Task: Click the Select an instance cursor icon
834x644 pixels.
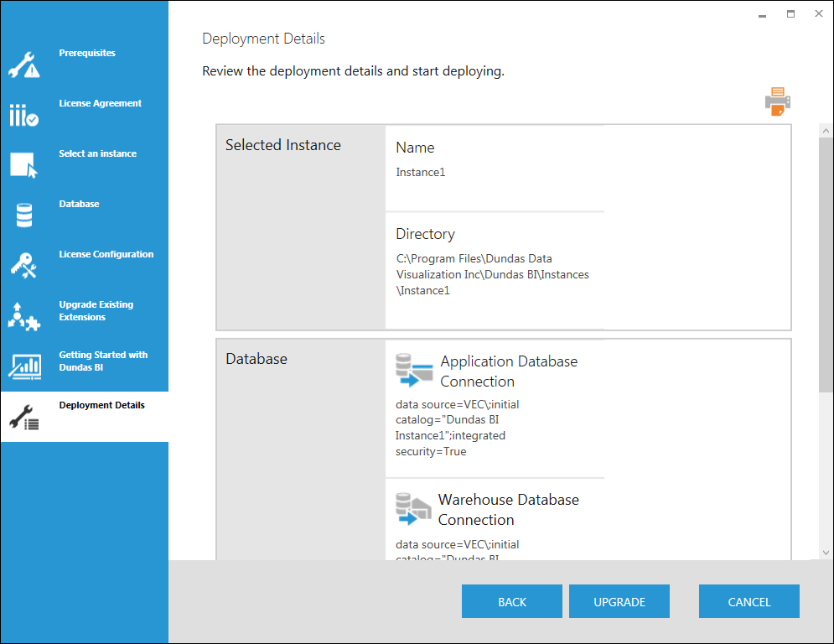Action: (24, 165)
